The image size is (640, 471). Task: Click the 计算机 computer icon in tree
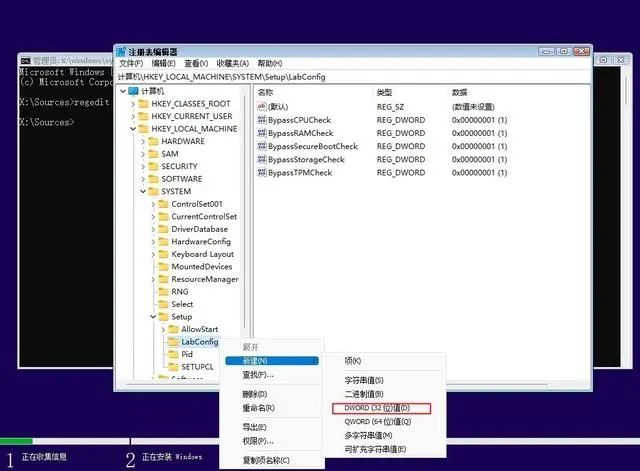133,90
